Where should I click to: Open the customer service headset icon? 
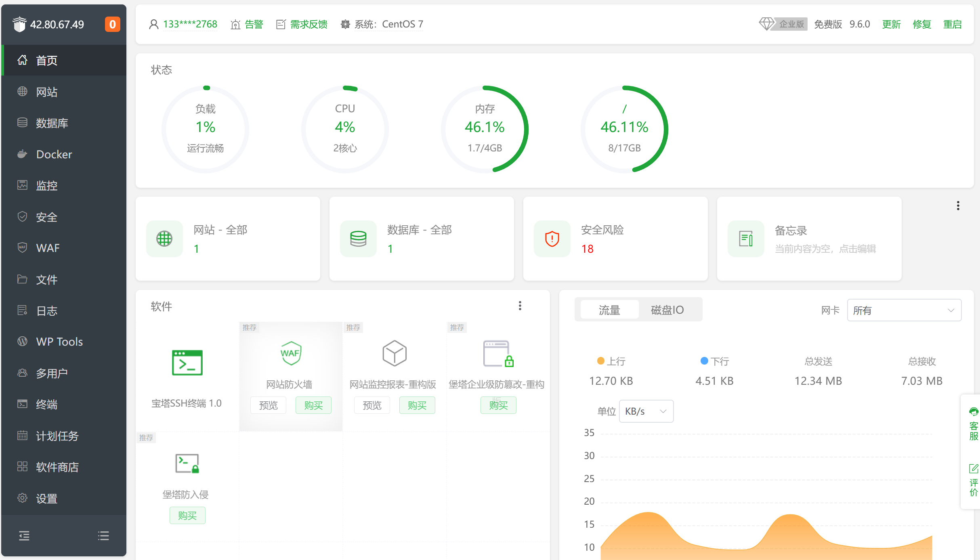[x=974, y=412]
